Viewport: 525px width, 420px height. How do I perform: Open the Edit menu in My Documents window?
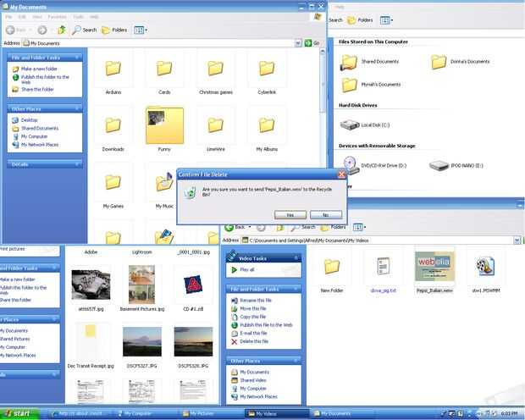[22, 17]
